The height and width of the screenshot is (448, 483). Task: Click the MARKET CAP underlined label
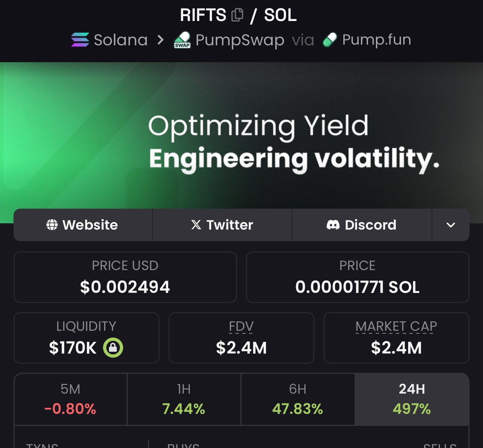tap(396, 326)
